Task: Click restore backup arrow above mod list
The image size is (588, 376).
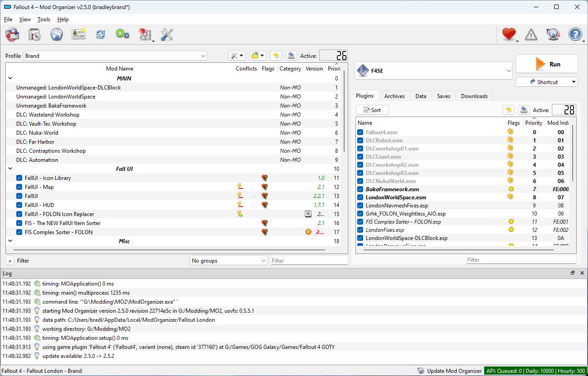Action: click(x=275, y=56)
